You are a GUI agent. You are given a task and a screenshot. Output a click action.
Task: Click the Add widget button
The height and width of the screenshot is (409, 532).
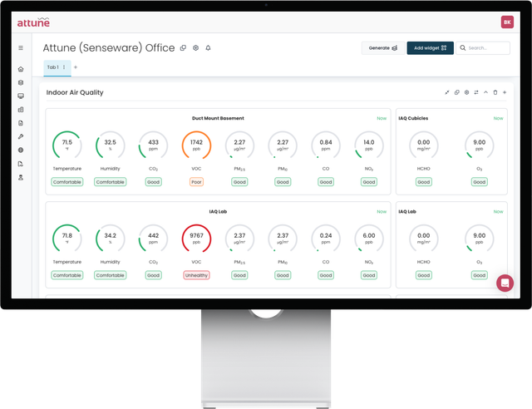click(x=431, y=48)
